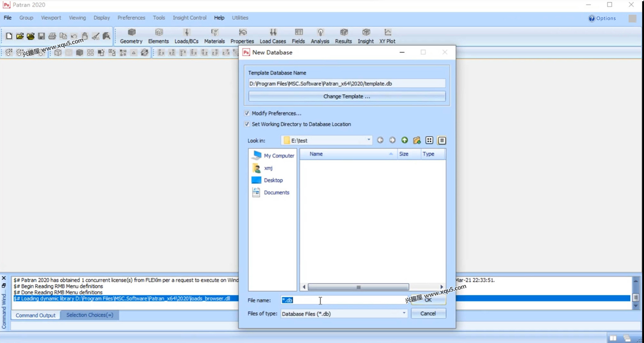This screenshot has height=343, width=644.
Task: Click the solid shaded cube display icon
Action: 80,53
